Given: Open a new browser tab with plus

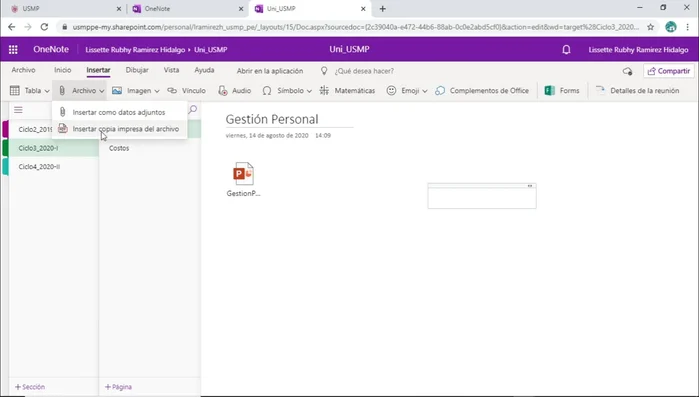Looking at the screenshot, I should click(x=382, y=8).
